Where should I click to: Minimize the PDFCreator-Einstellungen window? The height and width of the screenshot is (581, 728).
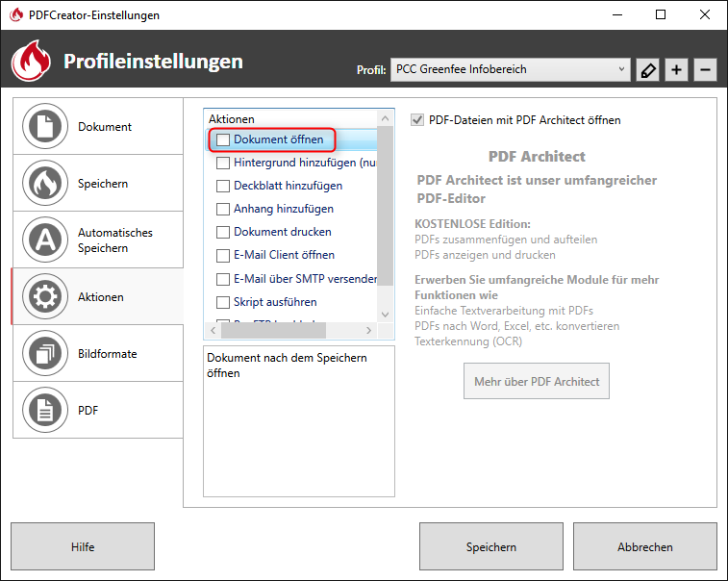[617, 14]
